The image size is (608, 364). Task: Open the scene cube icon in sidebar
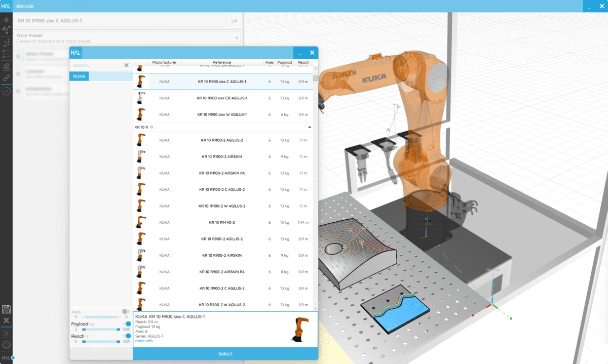tap(6, 20)
